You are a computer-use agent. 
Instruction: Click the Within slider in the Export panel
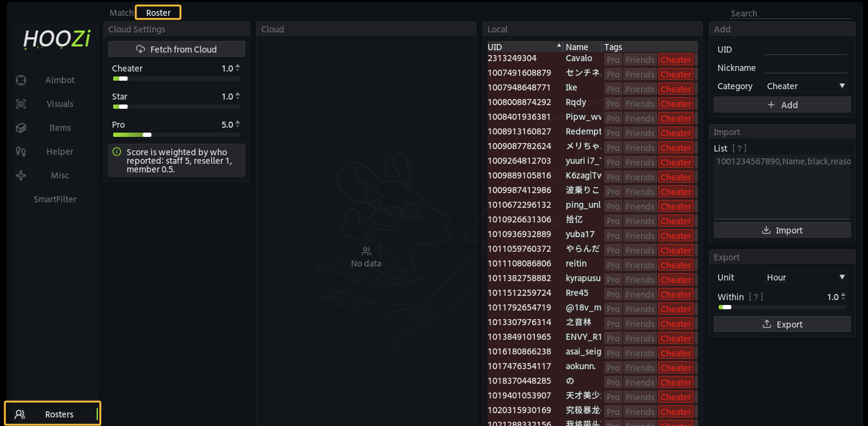[782, 307]
